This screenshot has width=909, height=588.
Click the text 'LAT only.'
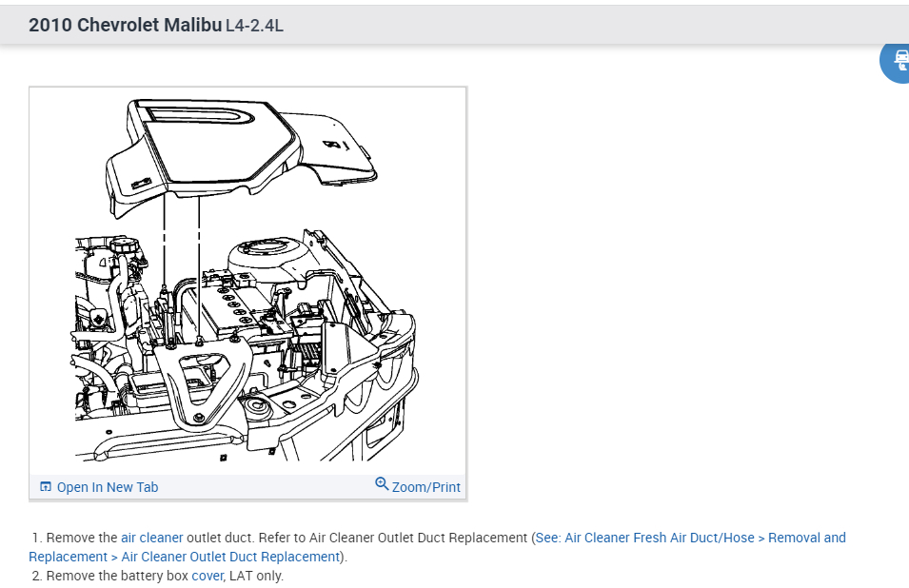point(257,576)
